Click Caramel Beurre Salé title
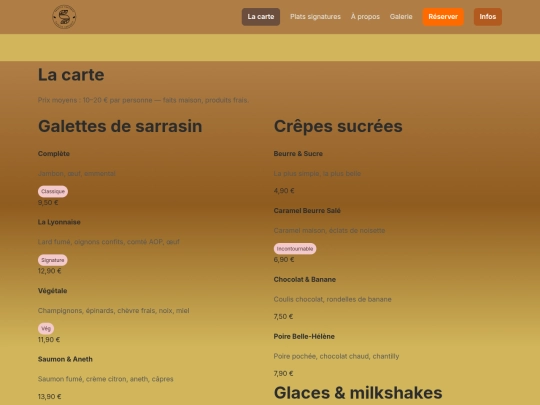 pyautogui.click(x=307, y=210)
